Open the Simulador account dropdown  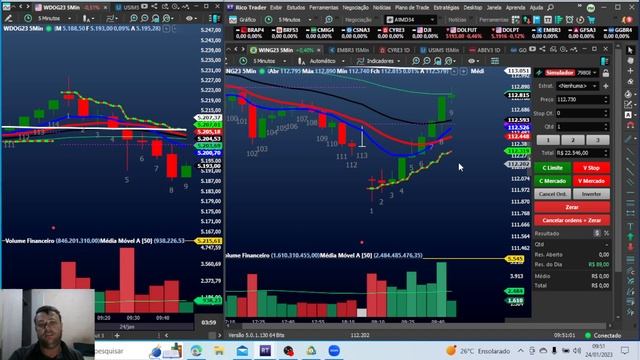pos(595,73)
